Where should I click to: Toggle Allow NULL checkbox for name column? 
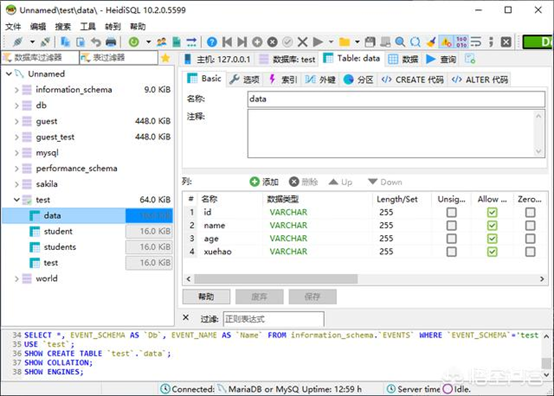point(492,225)
